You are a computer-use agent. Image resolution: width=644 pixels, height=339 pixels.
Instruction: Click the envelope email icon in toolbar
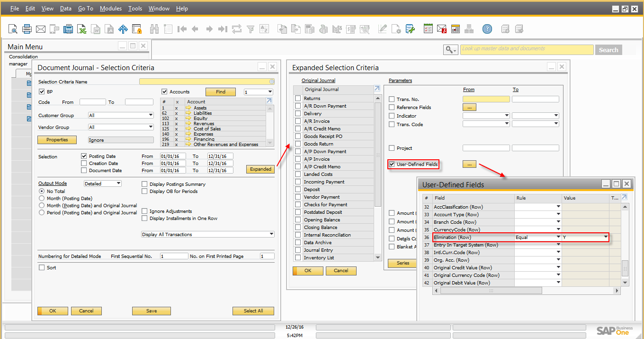coord(41,29)
